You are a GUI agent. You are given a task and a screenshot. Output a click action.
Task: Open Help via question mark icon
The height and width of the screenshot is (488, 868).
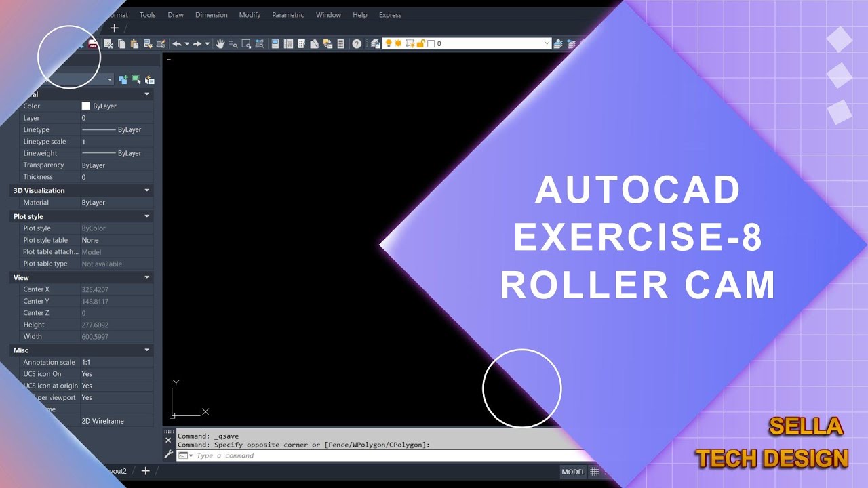357,44
